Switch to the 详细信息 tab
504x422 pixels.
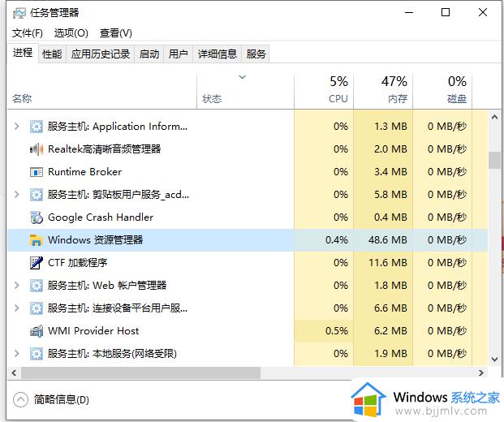[x=218, y=54]
